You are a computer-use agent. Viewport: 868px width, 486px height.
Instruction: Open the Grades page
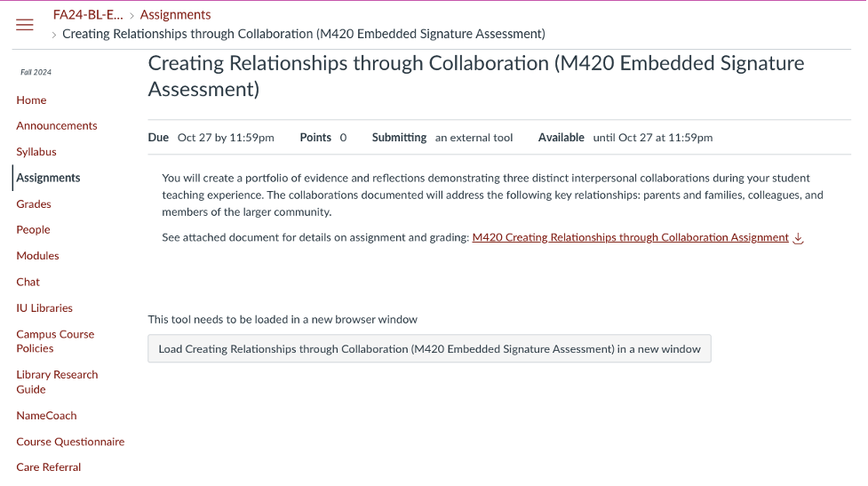click(34, 204)
